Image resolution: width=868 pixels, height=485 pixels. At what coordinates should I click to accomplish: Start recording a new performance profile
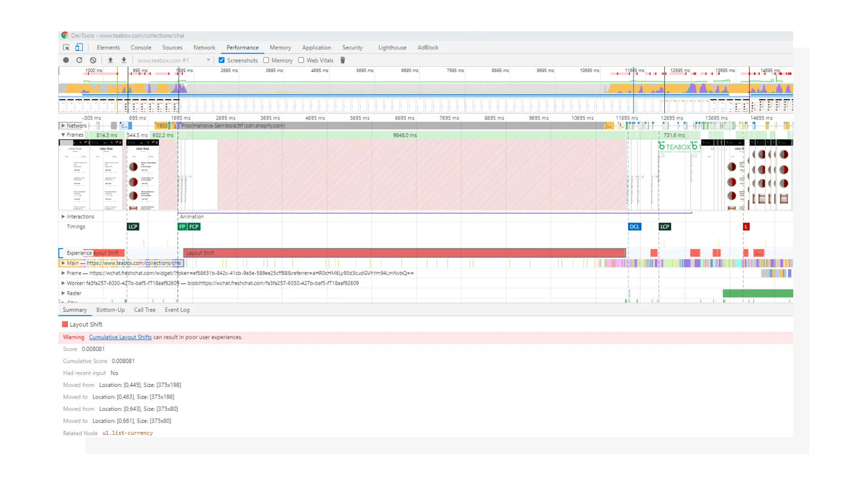tap(66, 60)
